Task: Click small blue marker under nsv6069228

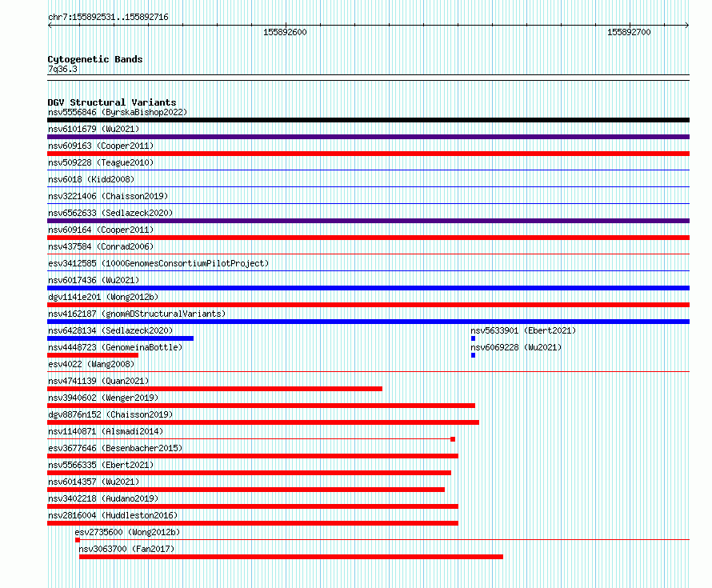Action: click(473, 355)
